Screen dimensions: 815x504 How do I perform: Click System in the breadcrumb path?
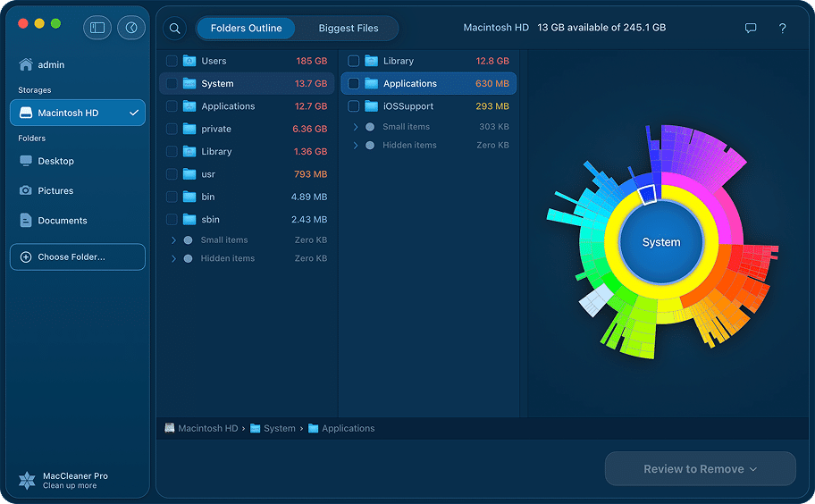tap(279, 429)
